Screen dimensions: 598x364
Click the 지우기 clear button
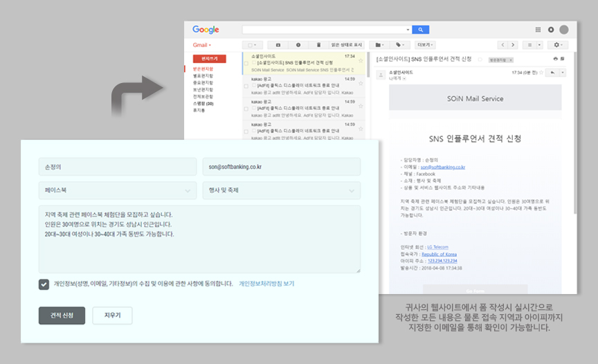(113, 316)
